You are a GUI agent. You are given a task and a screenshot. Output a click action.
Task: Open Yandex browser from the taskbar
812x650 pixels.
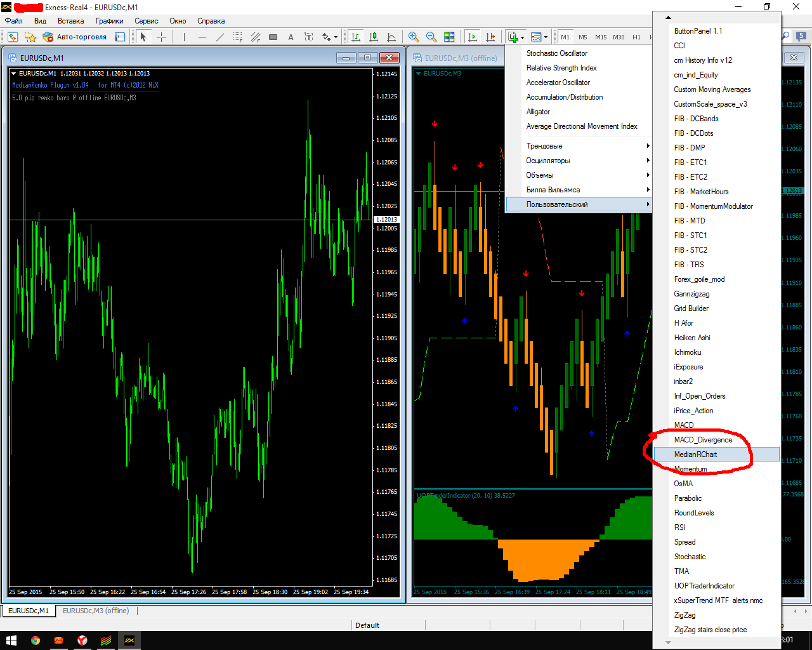click(82, 640)
